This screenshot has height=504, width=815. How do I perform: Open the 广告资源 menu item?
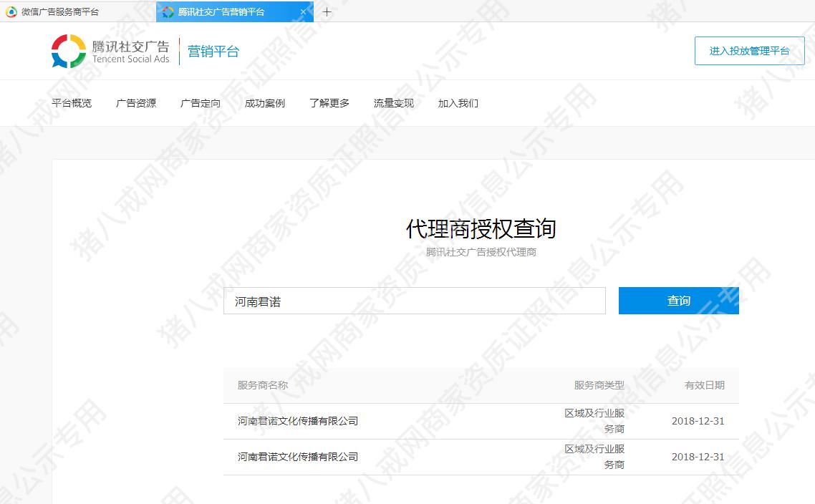click(136, 103)
